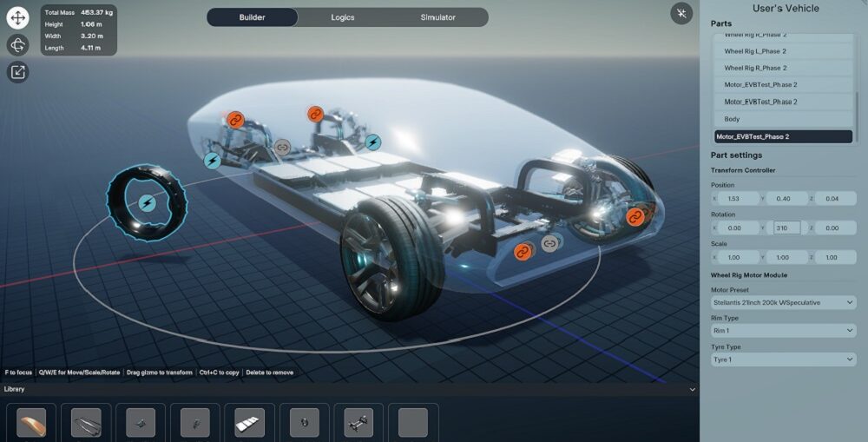Select Wheel Rig L_Phase 2 part
The height and width of the screenshot is (442, 868).
781,51
